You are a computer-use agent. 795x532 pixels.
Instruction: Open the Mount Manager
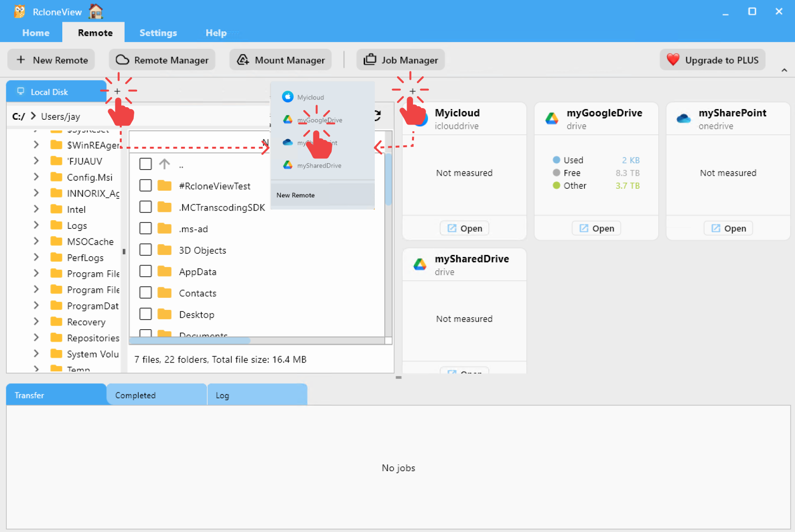280,59
